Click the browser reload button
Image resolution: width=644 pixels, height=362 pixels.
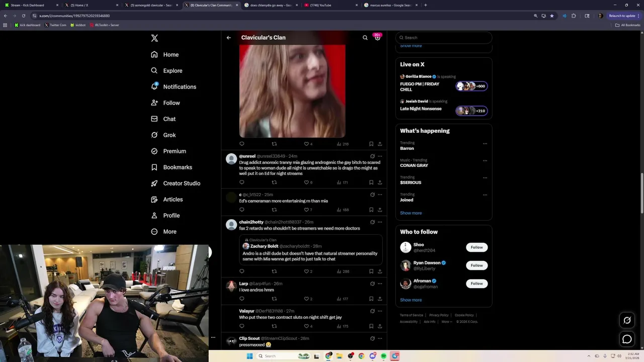pyautogui.click(x=23, y=16)
